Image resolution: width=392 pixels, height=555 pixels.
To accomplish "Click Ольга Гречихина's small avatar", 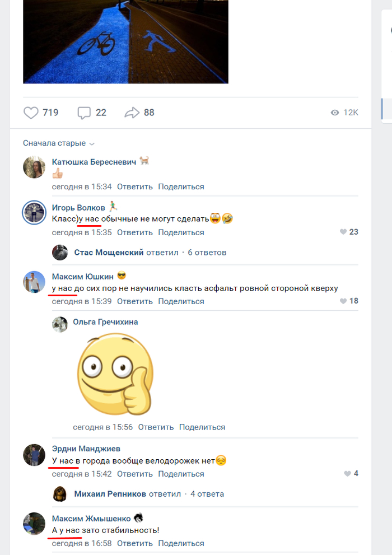I will [60, 324].
